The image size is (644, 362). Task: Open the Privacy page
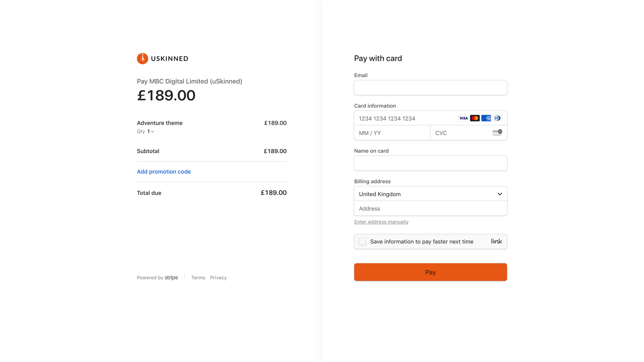[218, 277]
